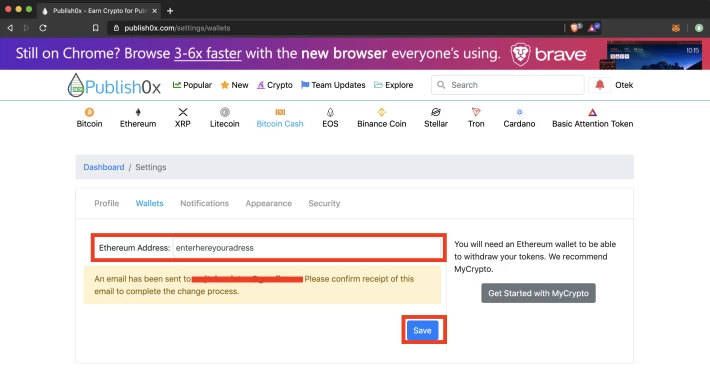Close the Publish0x browser tab

coord(154,10)
